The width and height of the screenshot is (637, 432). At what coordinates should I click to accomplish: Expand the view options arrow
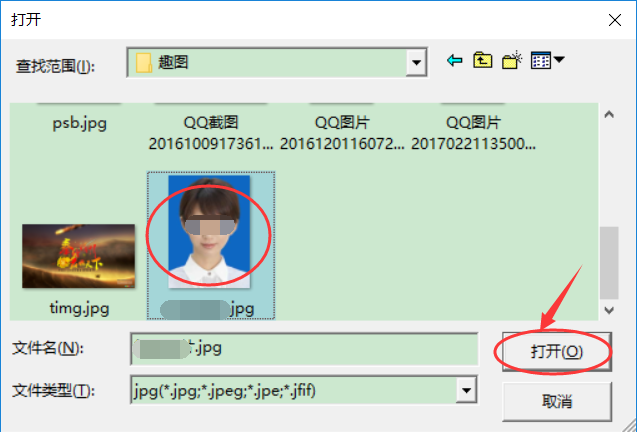click(559, 60)
